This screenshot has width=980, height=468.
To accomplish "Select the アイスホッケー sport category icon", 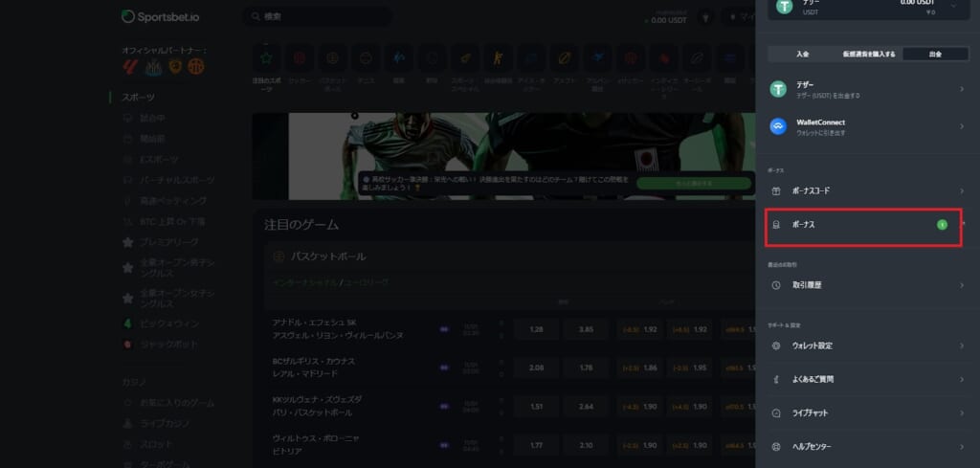I will coord(531,58).
